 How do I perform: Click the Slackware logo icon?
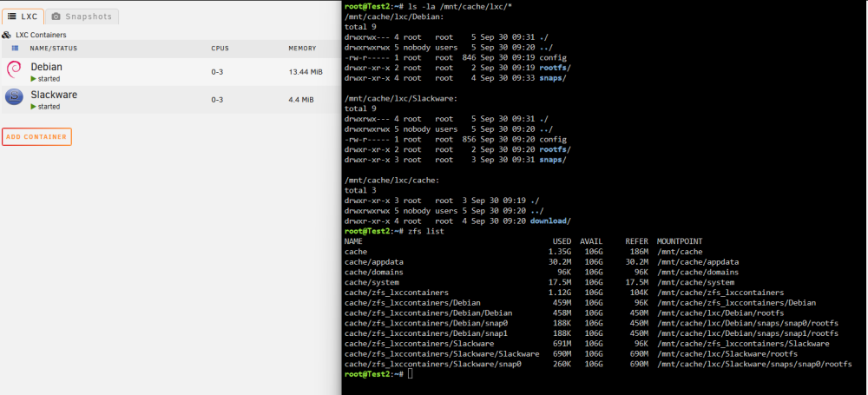tap(14, 97)
